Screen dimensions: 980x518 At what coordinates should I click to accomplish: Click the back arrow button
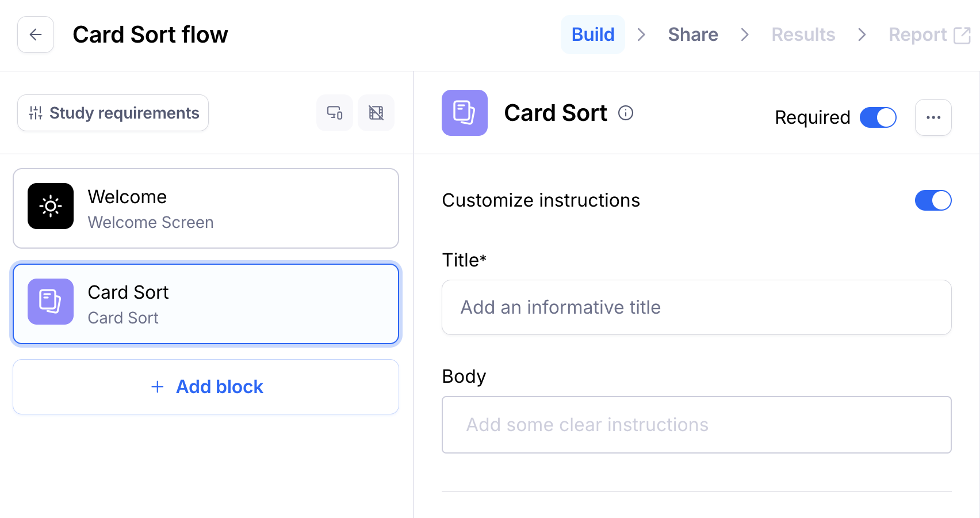tap(36, 35)
